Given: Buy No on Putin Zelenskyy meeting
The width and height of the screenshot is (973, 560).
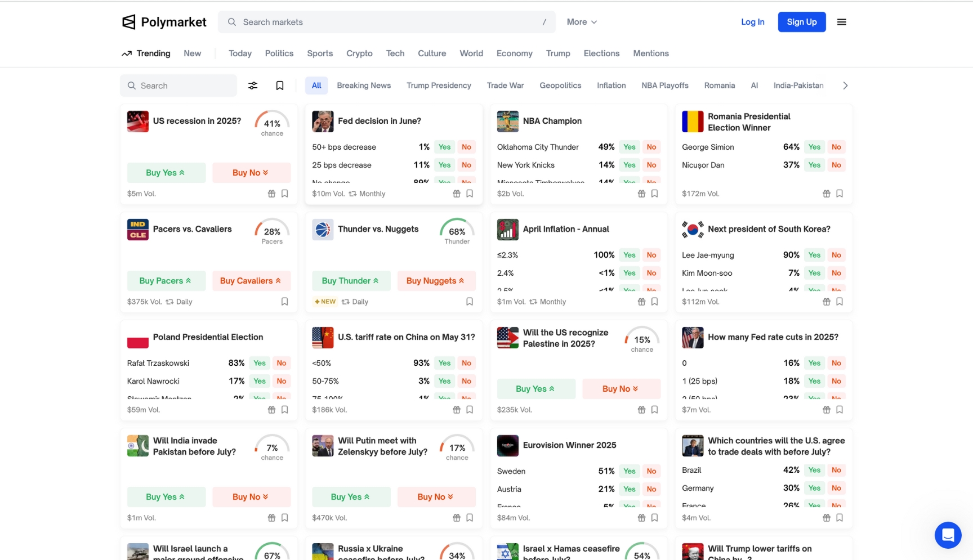Looking at the screenshot, I should point(436,497).
